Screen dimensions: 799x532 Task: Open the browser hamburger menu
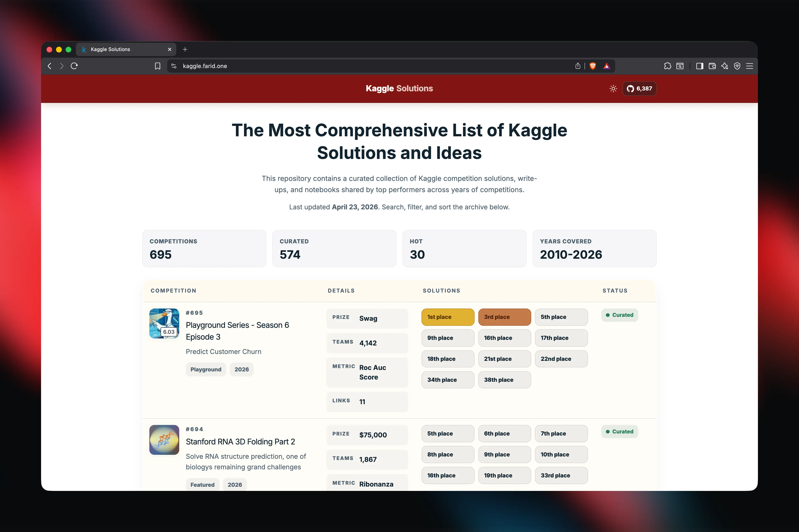pos(750,66)
